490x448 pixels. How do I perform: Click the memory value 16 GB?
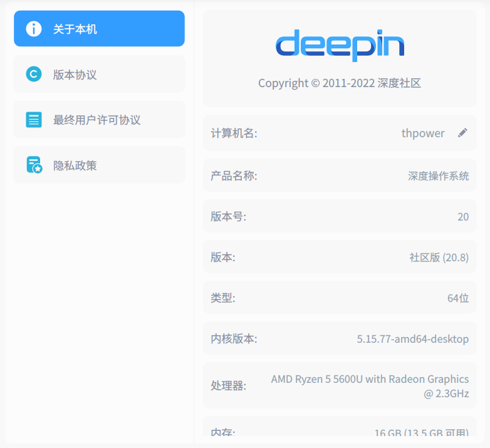[421, 433]
